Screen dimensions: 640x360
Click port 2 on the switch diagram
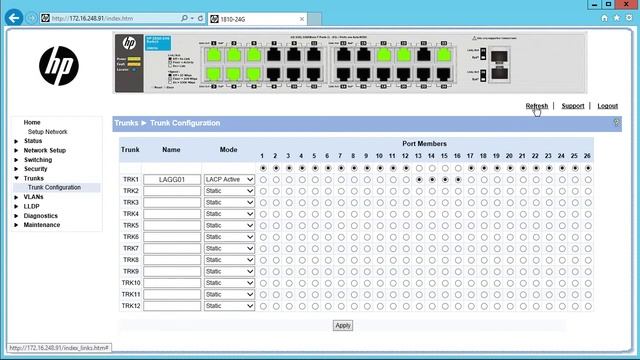click(x=213, y=74)
